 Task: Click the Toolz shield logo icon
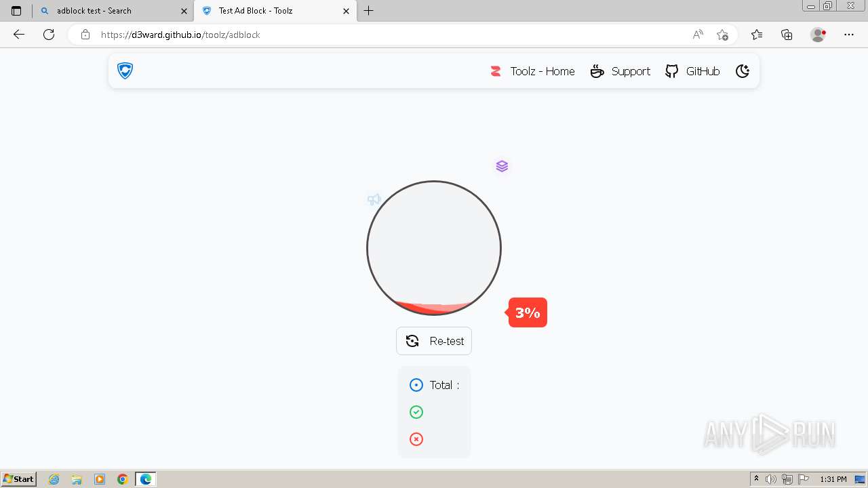coord(125,70)
